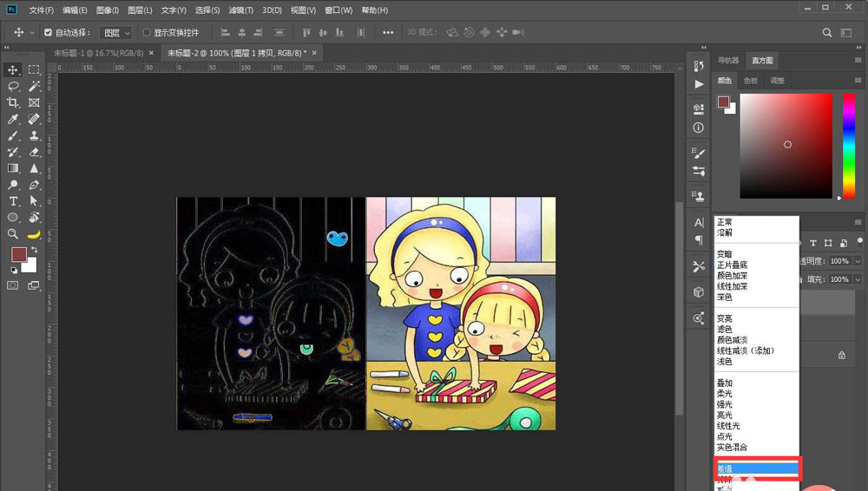
Task: Expand the opacity 100% dropdown arrow
Action: (858, 261)
